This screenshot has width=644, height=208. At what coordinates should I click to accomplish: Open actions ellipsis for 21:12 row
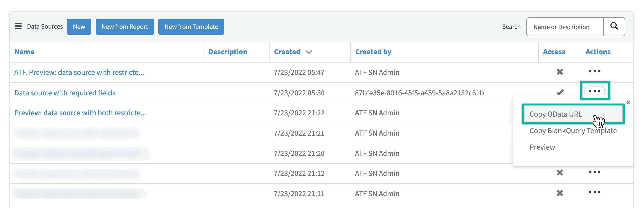tap(594, 172)
